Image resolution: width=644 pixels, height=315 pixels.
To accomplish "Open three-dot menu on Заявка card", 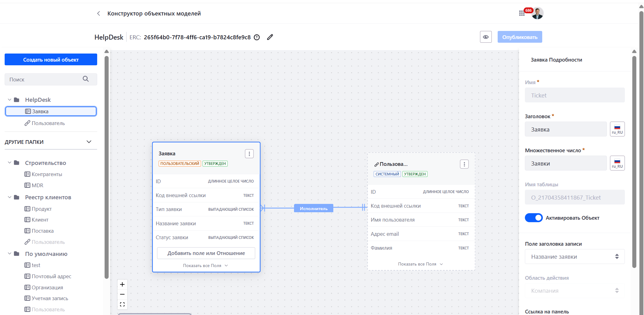I will tap(249, 154).
